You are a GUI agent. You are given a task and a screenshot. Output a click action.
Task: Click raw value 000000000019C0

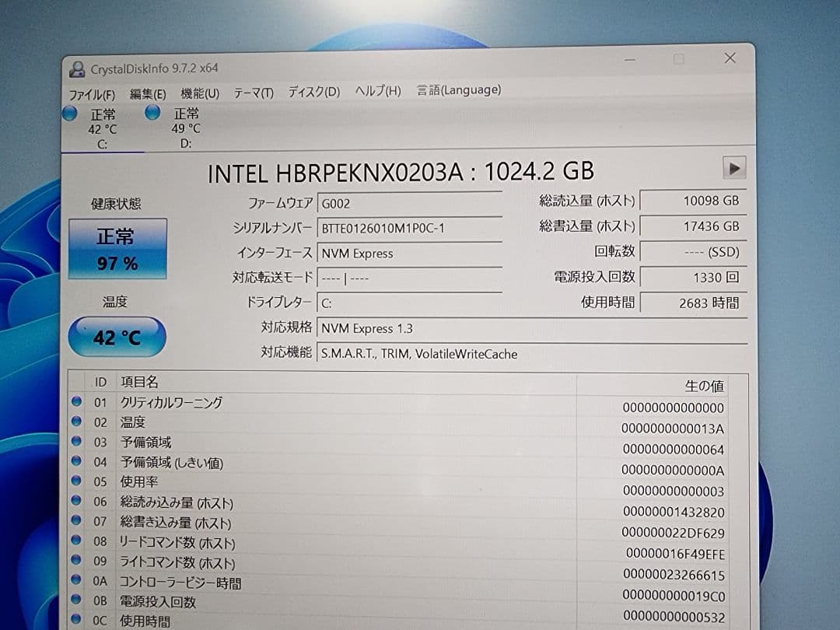pos(674,596)
